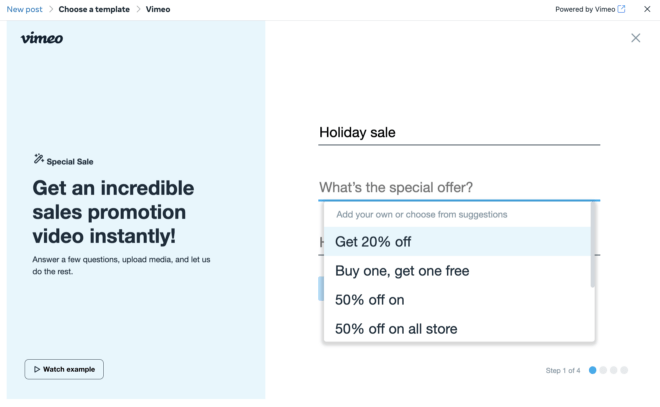660x407 pixels.
Task: Click the Holiday sale title field
Action: click(x=459, y=133)
